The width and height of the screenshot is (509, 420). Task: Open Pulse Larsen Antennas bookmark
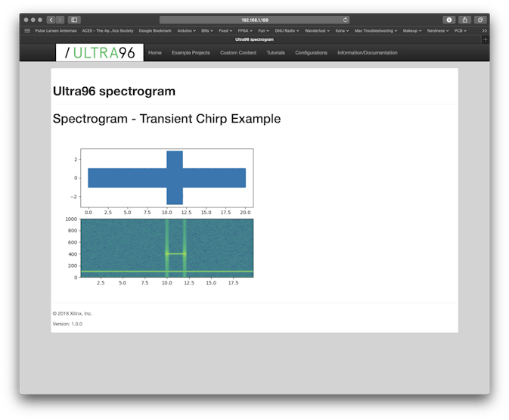(x=56, y=30)
